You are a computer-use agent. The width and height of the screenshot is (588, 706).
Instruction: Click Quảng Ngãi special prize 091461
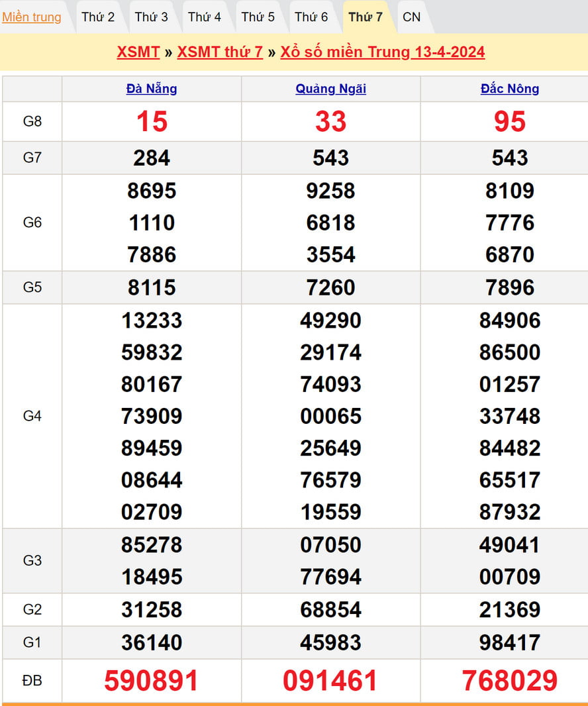coord(330,681)
